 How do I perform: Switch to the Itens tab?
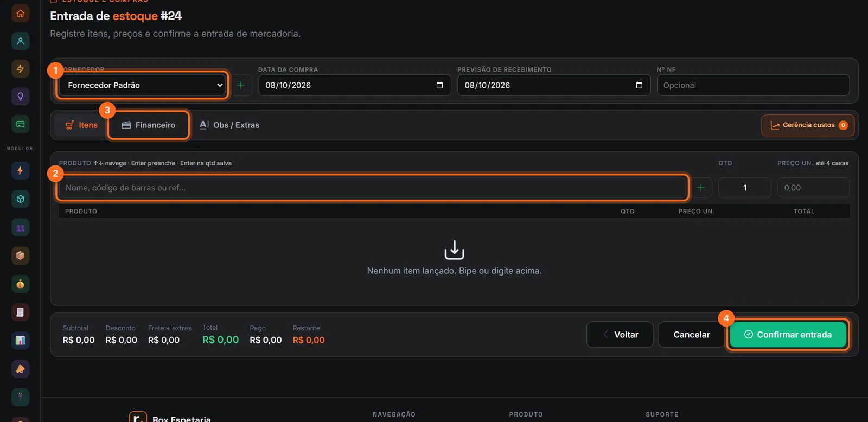(81, 125)
